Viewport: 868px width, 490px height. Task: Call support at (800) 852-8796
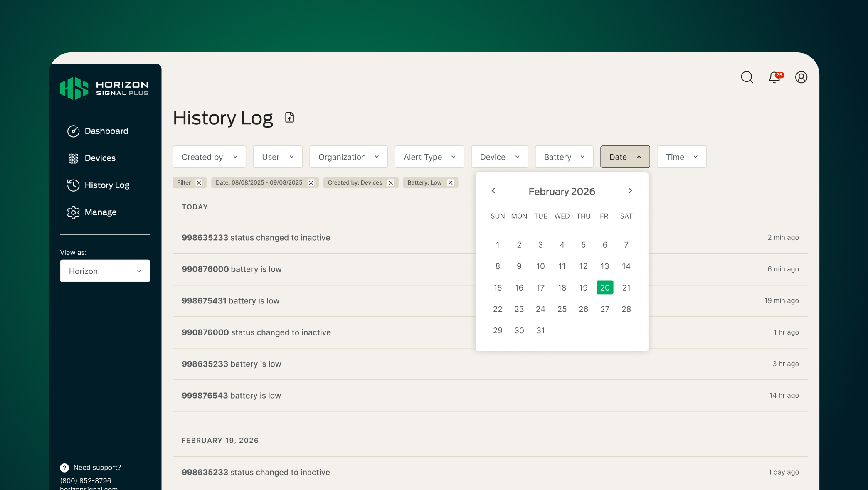pos(86,480)
